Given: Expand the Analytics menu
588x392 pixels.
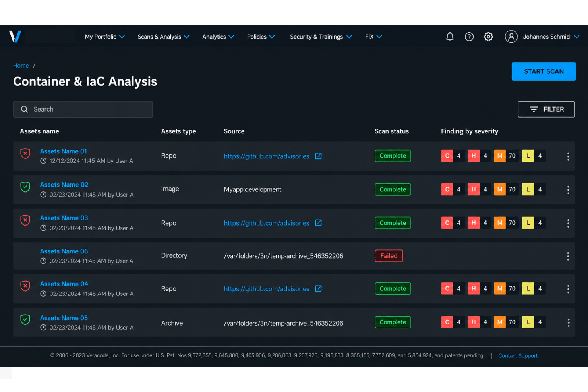Looking at the screenshot, I should click(218, 37).
